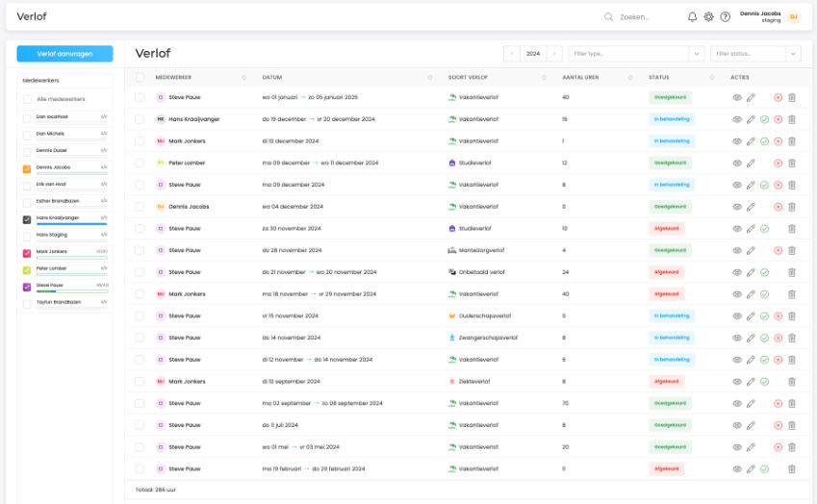Click the 'Zoeken...' search field
The height and width of the screenshot is (504, 817).
[x=645, y=16]
